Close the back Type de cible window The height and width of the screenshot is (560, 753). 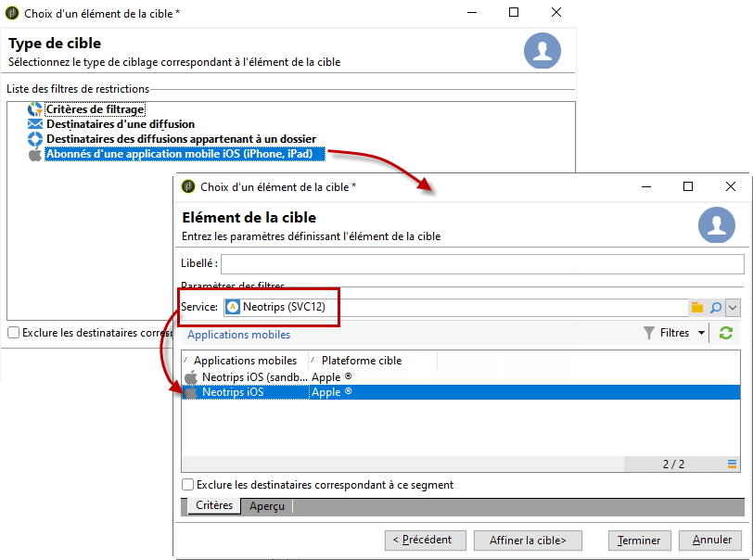[556, 12]
